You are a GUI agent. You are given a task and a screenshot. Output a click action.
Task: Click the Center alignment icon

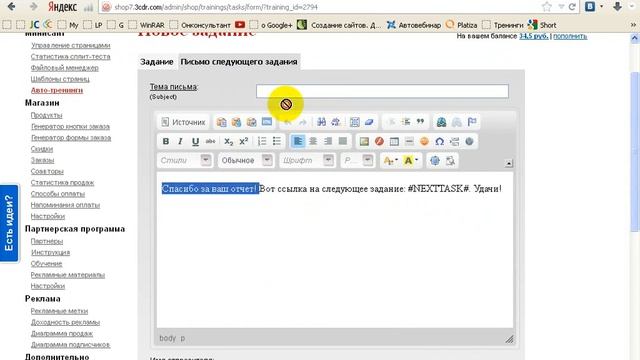tap(313, 141)
